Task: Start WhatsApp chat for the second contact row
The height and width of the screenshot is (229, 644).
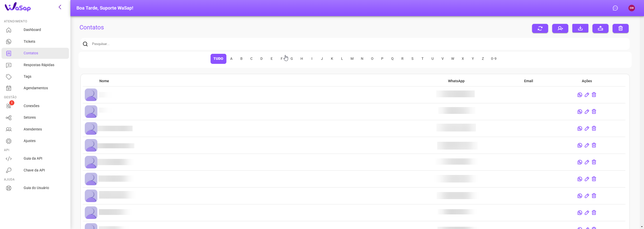Action: pos(580,112)
